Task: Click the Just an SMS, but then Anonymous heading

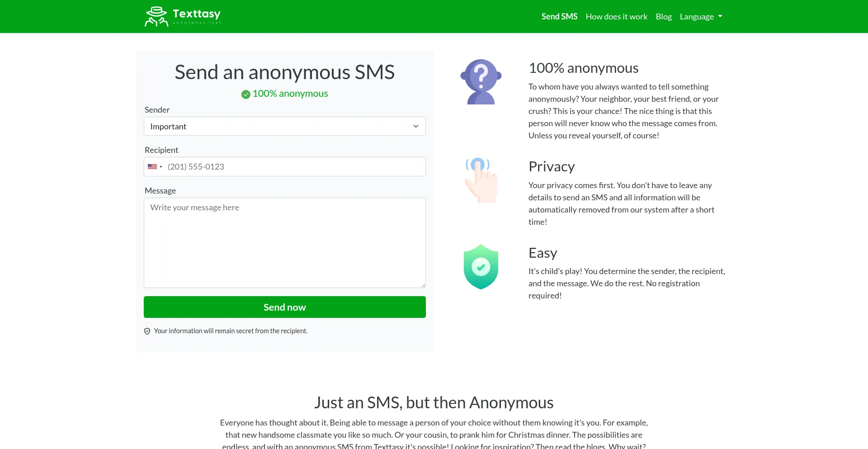Action: click(434, 402)
